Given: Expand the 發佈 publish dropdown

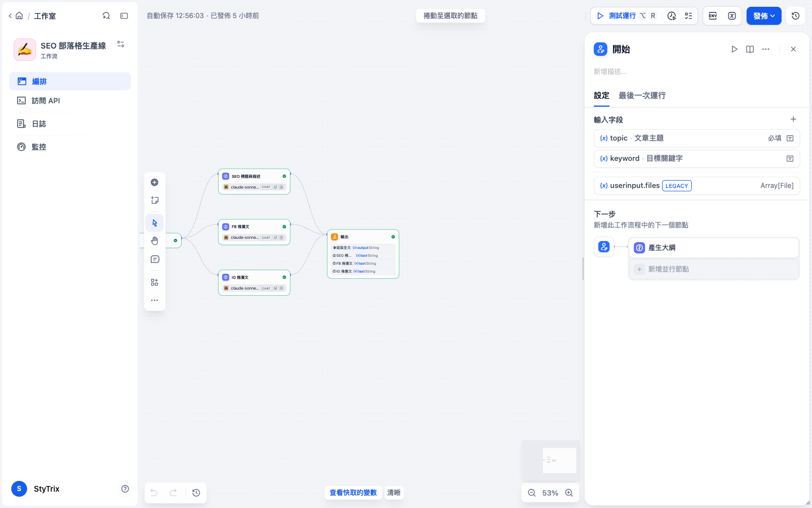Looking at the screenshot, I should click(764, 16).
